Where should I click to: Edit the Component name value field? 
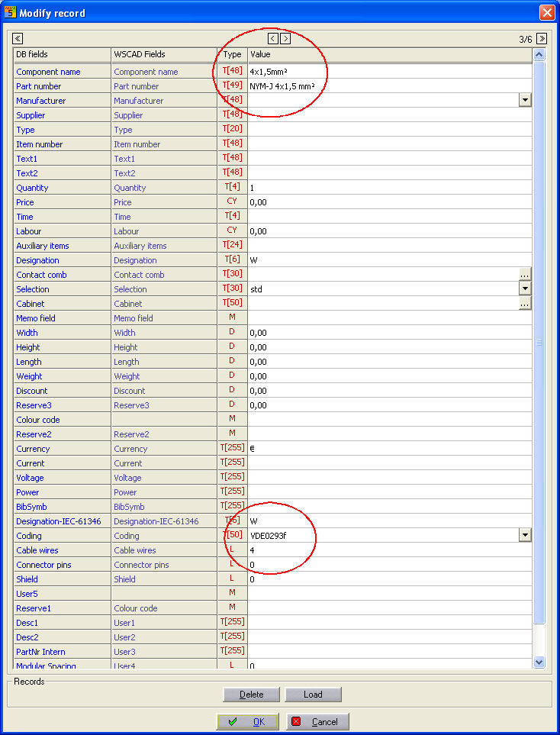(390, 72)
